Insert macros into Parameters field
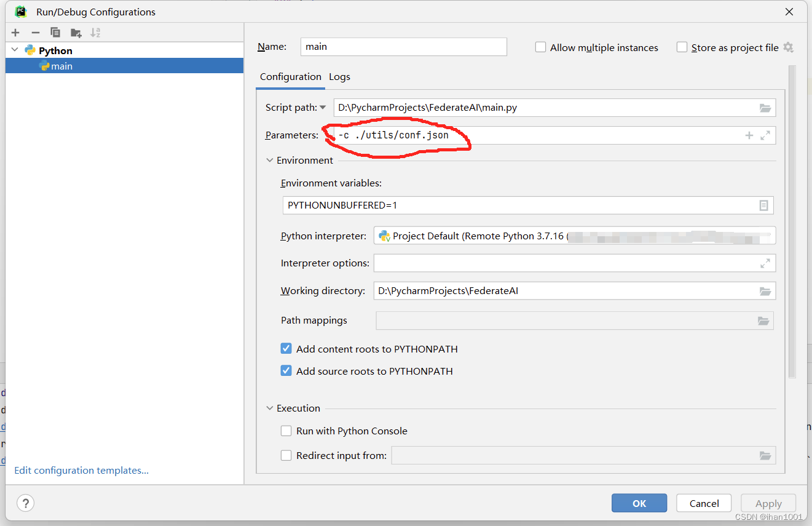 pyautogui.click(x=749, y=135)
